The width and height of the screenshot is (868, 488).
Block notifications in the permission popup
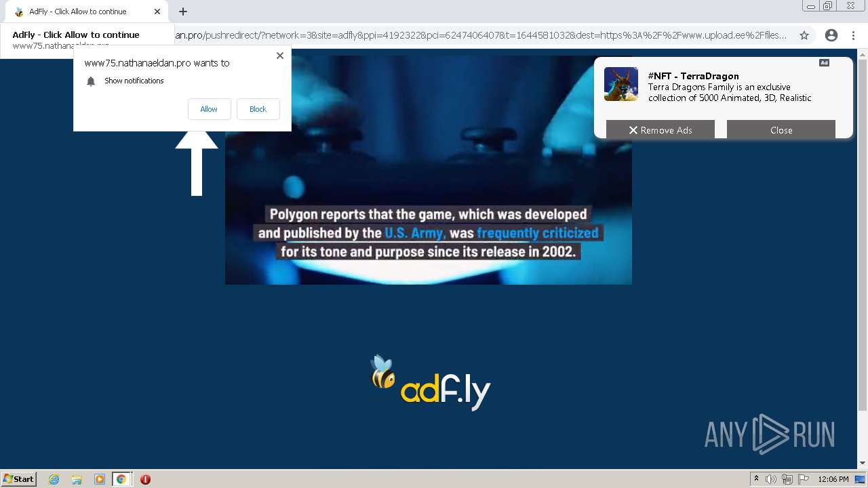(258, 109)
